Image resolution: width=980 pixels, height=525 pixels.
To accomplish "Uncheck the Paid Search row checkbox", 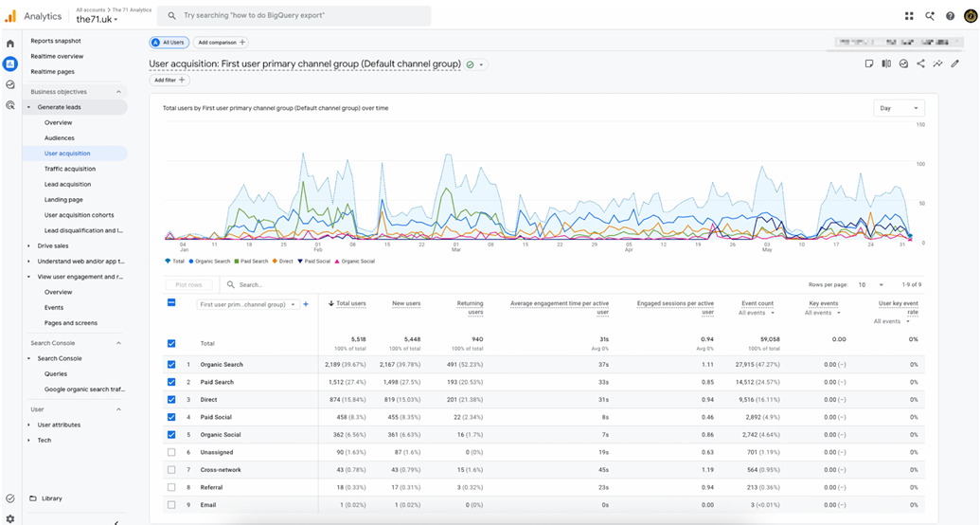I will 171,382.
